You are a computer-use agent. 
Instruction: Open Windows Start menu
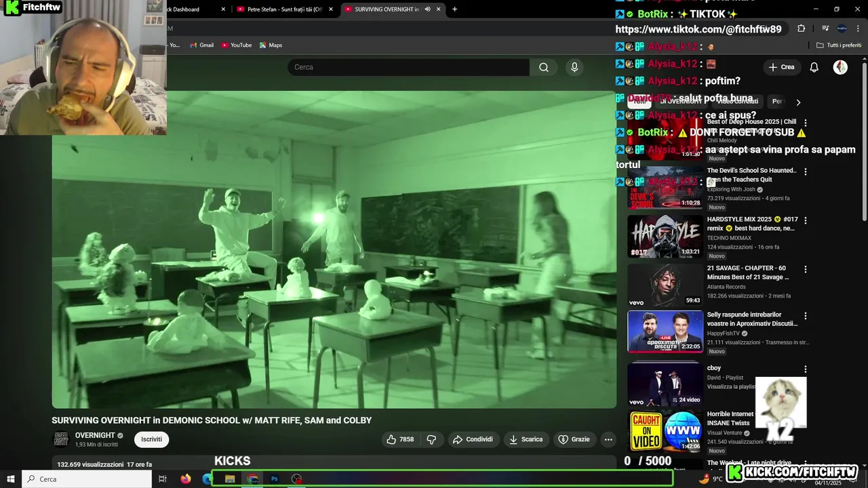pyautogui.click(x=11, y=479)
